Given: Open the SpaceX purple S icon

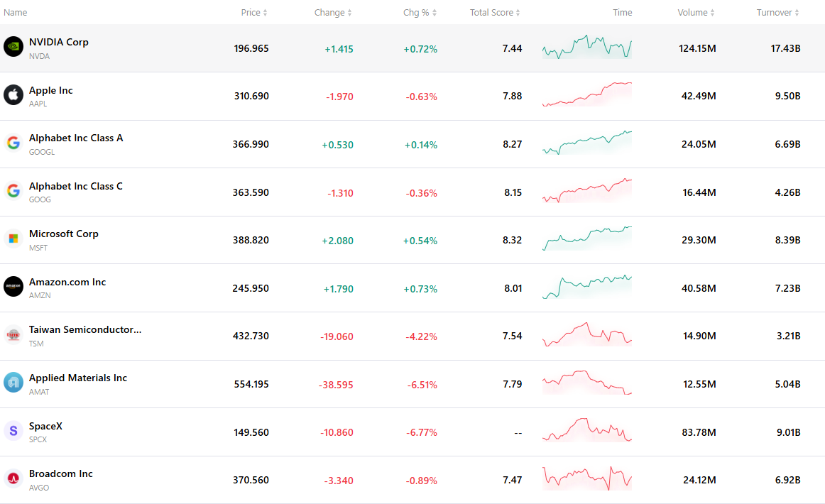Looking at the screenshot, I should coord(13,431).
